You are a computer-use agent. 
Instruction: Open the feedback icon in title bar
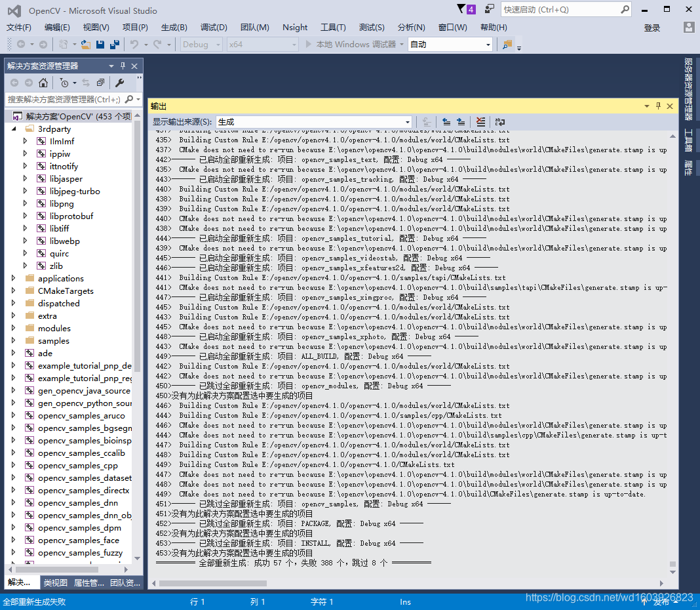click(490, 9)
